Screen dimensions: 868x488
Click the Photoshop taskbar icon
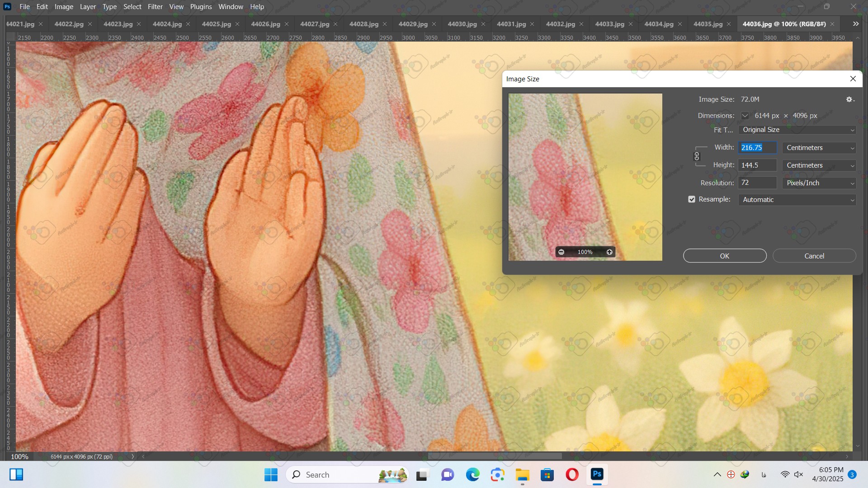point(597,474)
